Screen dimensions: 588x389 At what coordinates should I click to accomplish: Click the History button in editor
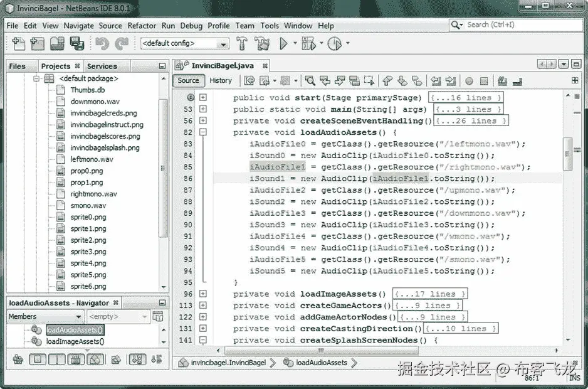point(222,80)
